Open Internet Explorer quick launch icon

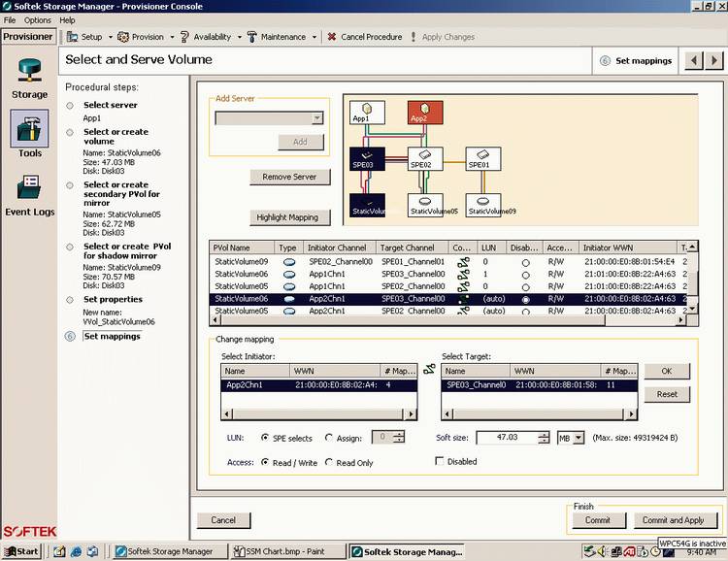click(x=76, y=551)
